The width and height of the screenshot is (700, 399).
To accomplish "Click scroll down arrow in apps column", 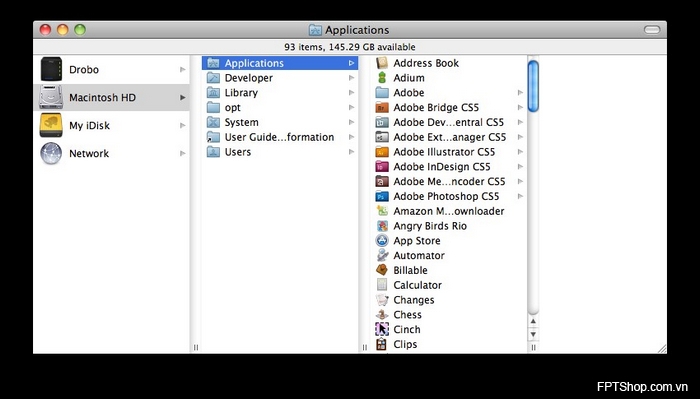I will pyautogui.click(x=533, y=334).
